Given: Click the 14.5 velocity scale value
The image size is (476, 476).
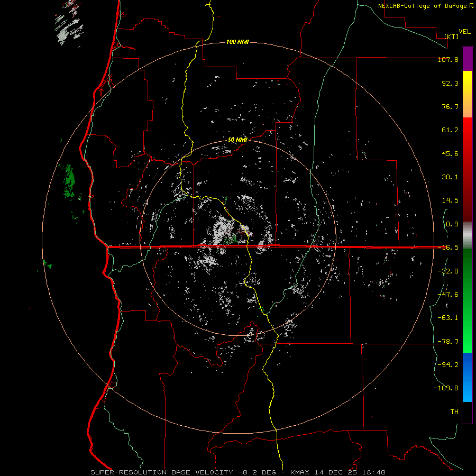Looking at the screenshot, I should [450, 200].
